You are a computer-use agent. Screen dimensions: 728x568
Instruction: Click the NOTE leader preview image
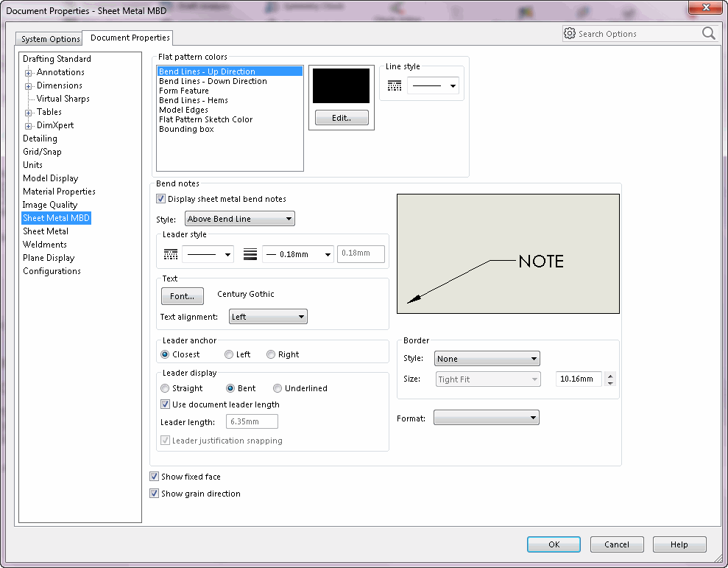[508, 253]
